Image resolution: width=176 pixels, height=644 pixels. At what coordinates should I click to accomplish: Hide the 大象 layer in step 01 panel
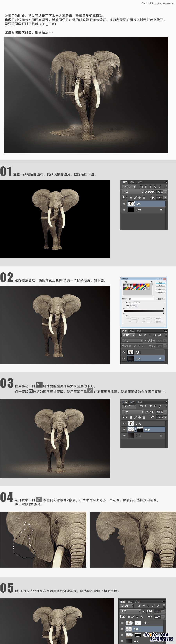[124, 204]
